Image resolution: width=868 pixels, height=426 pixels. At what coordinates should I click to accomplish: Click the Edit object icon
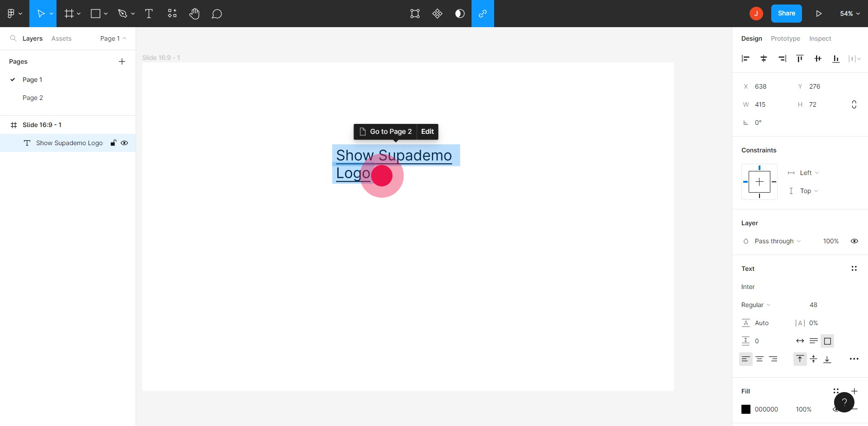[415, 14]
